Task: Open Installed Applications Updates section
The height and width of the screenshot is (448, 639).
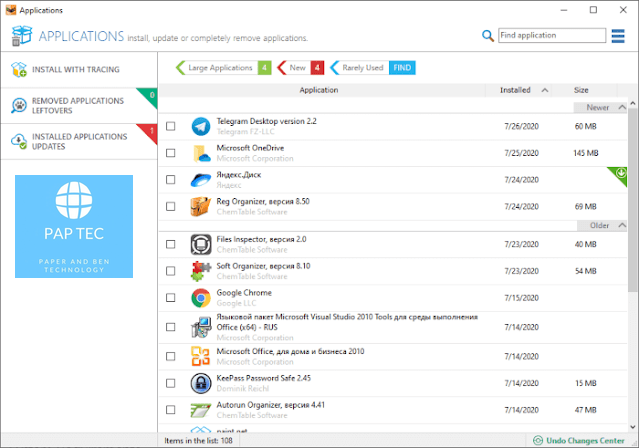Action: coord(79,141)
